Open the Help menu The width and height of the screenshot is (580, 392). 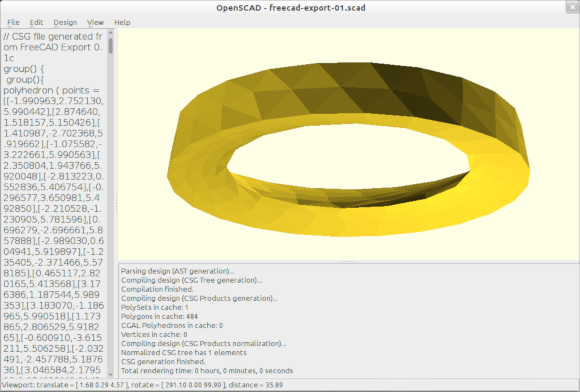pyautogui.click(x=122, y=22)
